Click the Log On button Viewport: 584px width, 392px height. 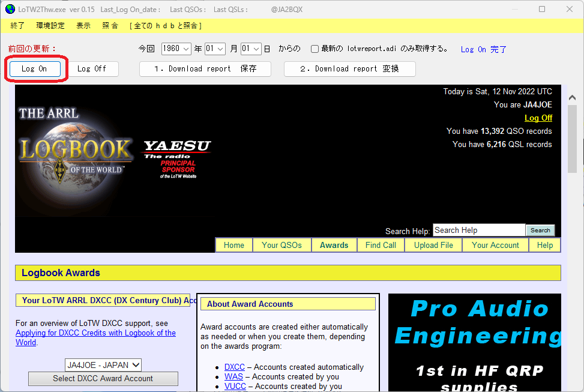(35, 69)
